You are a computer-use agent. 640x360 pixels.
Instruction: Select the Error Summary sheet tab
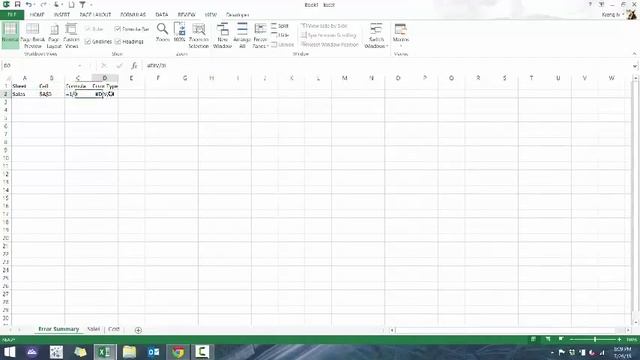click(x=58, y=329)
